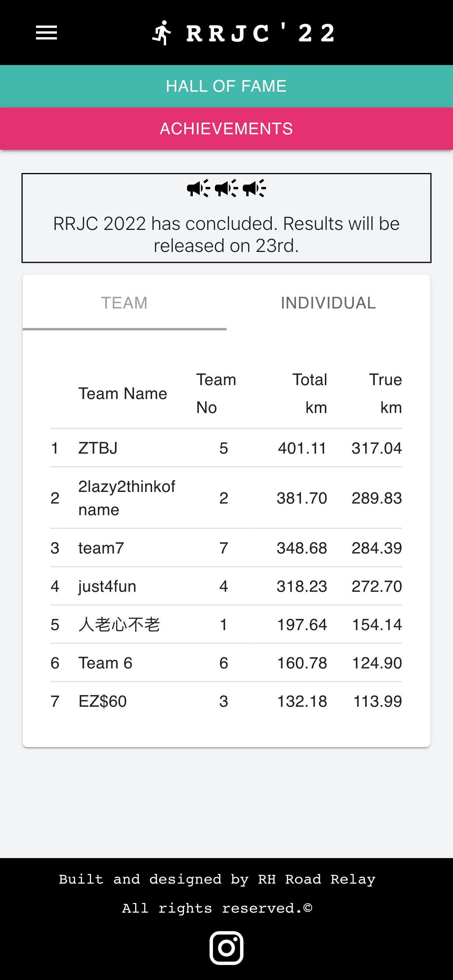Click the middle megaphone icon
The image size is (453, 980).
[x=226, y=188]
